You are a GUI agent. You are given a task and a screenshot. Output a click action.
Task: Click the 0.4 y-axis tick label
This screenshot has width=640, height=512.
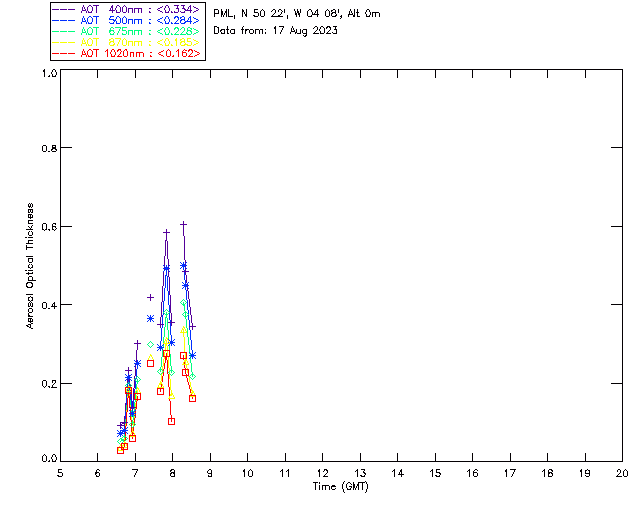click(49, 305)
